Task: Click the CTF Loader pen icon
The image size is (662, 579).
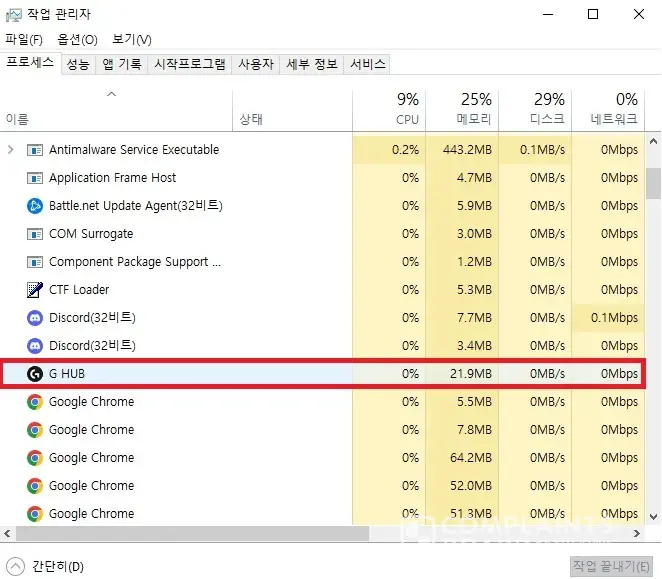Action: [35, 290]
